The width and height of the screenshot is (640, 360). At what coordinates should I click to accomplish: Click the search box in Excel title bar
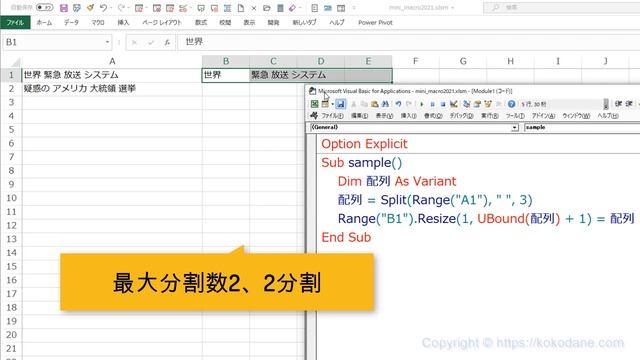(x=562, y=7)
